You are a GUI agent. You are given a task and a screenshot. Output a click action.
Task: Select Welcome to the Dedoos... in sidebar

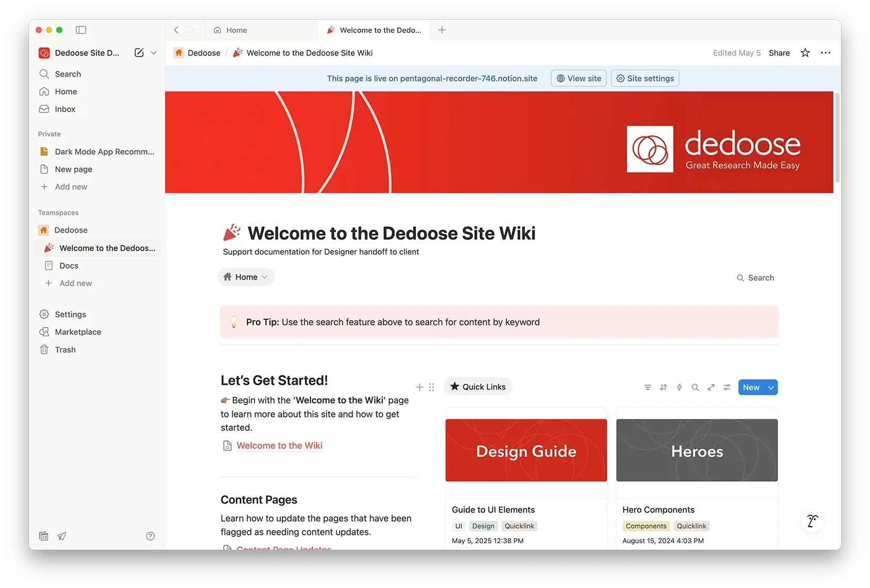point(98,248)
